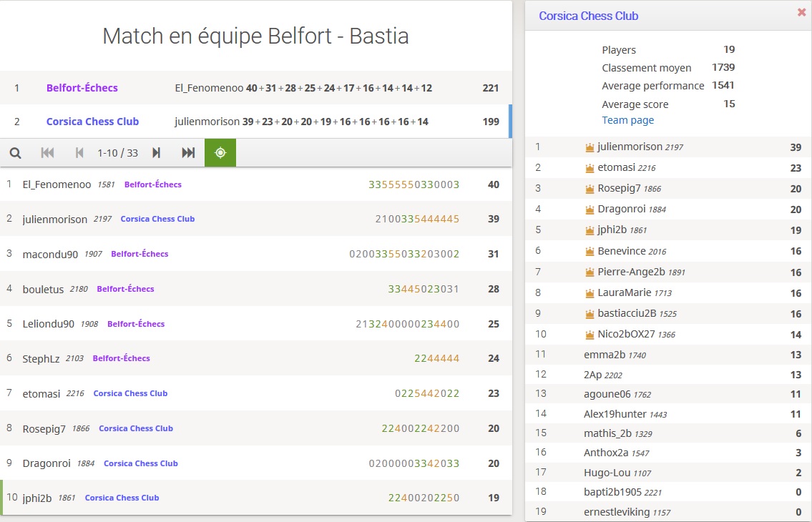Select Corsica Chess Club in team standings
This screenshot has width=812, height=522.
pyautogui.click(x=92, y=121)
